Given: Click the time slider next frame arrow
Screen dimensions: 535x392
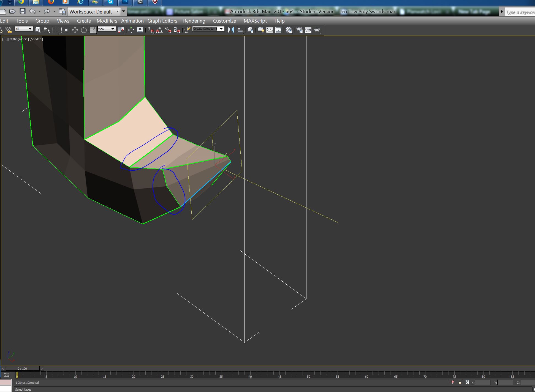Looking at the screenshot, I should click(x=42, y=369).
